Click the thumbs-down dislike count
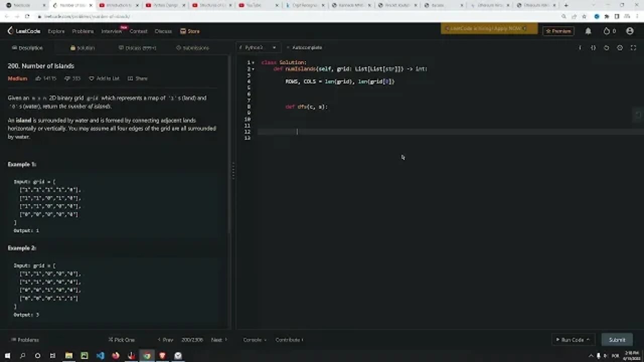The image size is (644, 362). pos(72,78)
